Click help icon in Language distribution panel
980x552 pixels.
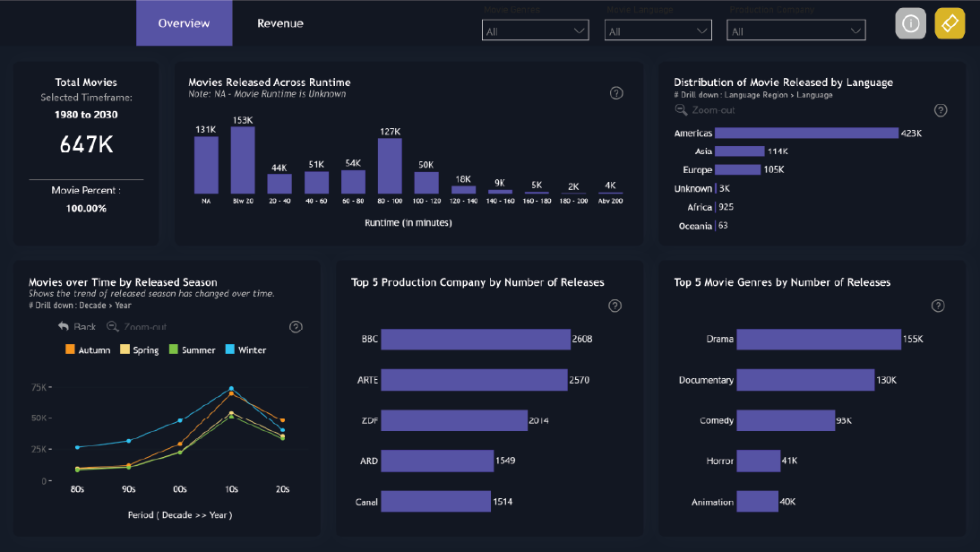[941, 110]
